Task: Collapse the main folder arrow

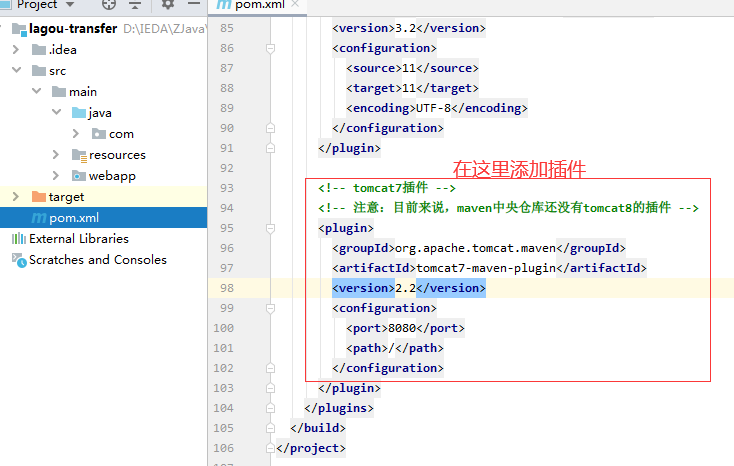Action: 37,91
